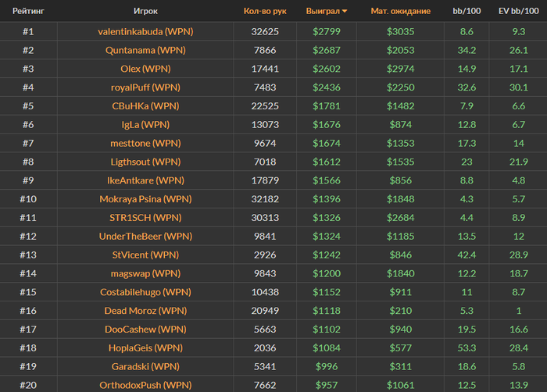Open valentinkabuda (WPN) player profile
The height and width of the screenshot is (392, 547).
click(145, 32)
